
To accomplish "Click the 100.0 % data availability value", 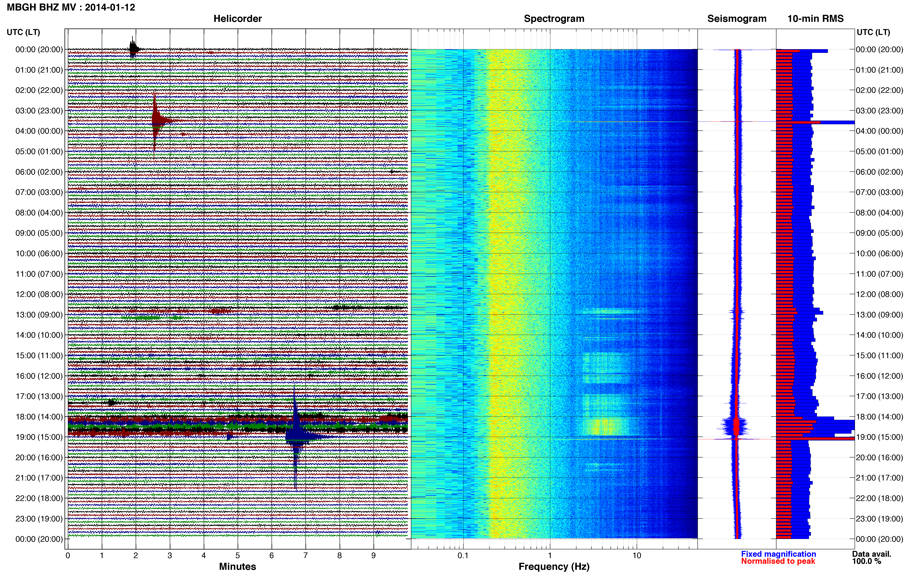I will (866, 561).
